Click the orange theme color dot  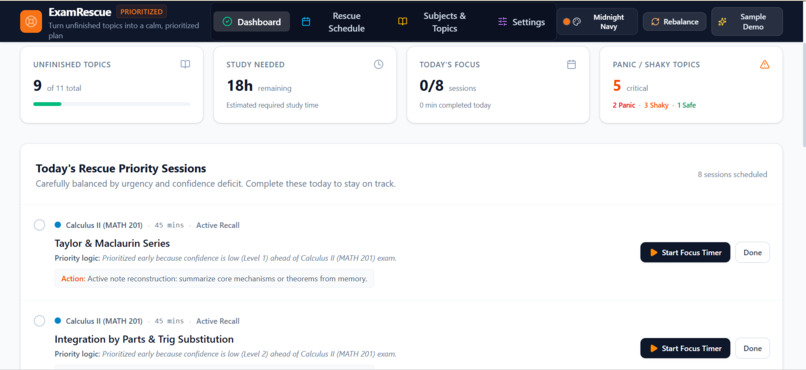click(x=566, y=22)
